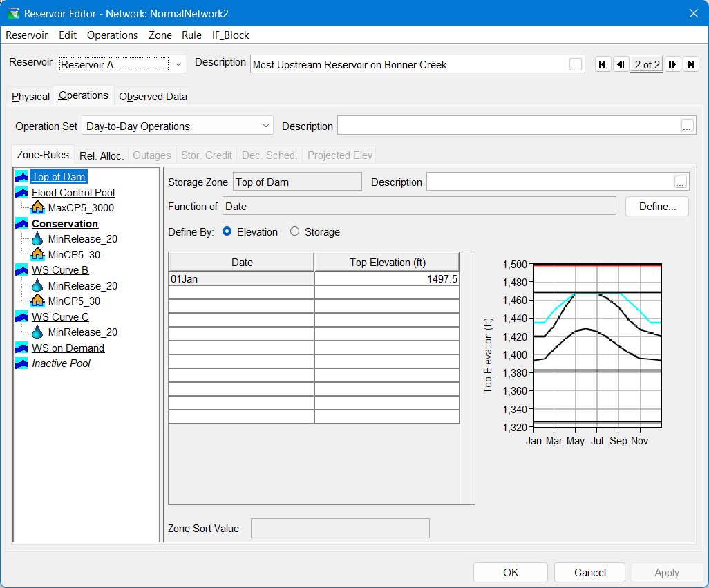This screenshot has height=588, width=709.
Task: Open the Operation Set dropdown
Action: coord(266,126)
